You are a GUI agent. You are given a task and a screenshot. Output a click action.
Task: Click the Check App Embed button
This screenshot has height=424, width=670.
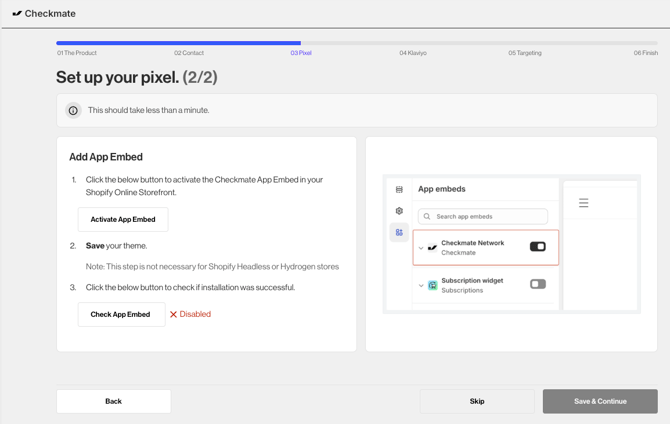pos(121,314)
